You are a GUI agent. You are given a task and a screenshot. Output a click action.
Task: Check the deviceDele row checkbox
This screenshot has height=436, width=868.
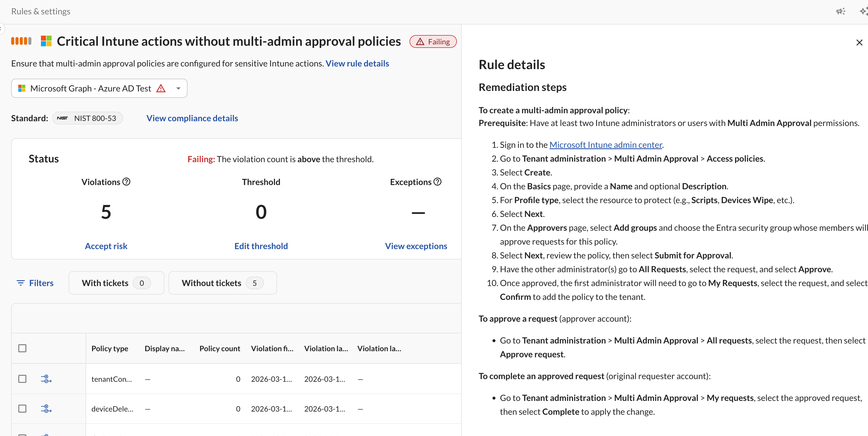[x=22, y=409]
